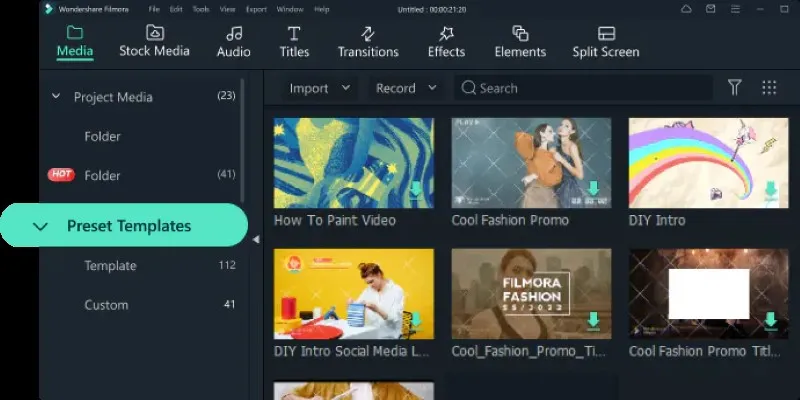Viewport: 800px width, 400px height.
Task: Select the HOT Folder item
Action: coord(103,176)
